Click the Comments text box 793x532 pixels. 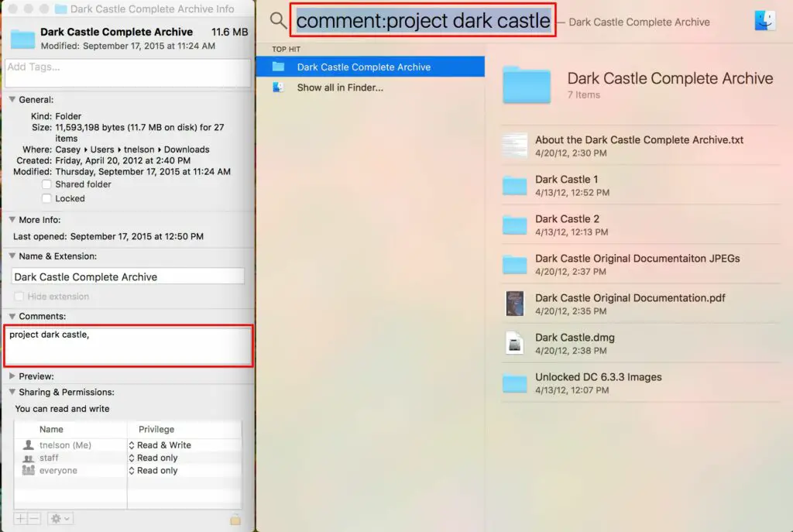[x=129, y=346]
